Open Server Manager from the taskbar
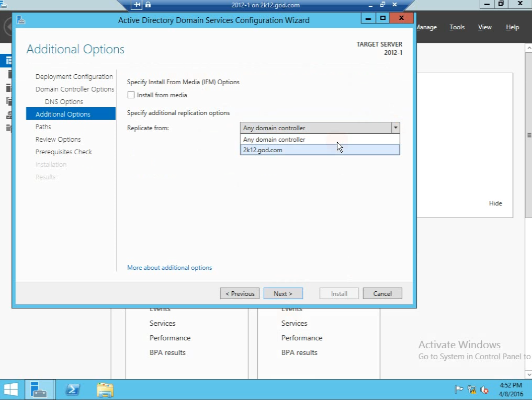Viewport: 532px width, 400px height. [x=38, y=390]
